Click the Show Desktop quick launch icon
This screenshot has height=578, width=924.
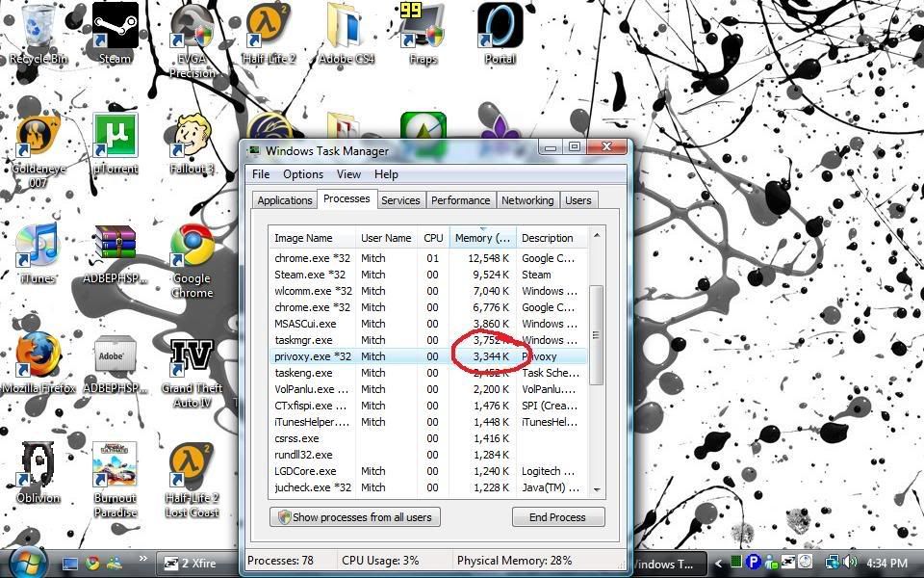70,564
